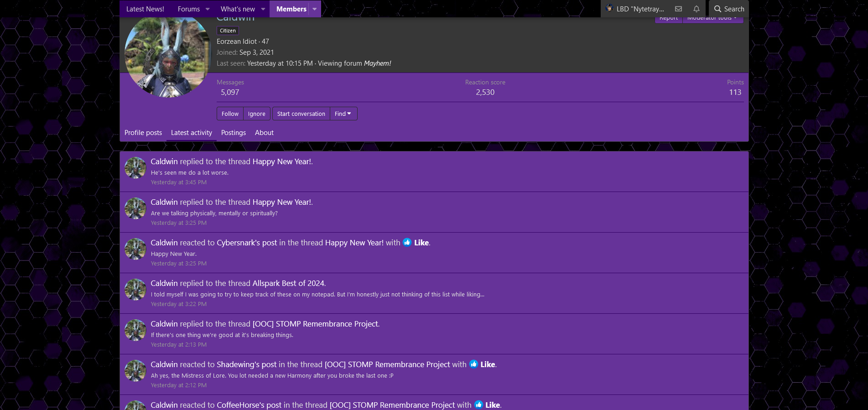Open the conversations envelope icon
This screenshot has width=868, height=410.
tap(678, 9)
